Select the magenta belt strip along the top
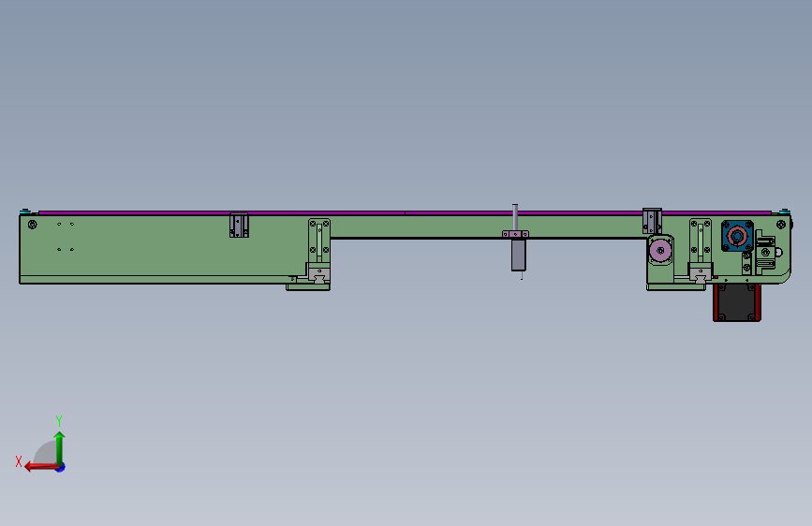The image size is (812, 526). coord(404,212)
